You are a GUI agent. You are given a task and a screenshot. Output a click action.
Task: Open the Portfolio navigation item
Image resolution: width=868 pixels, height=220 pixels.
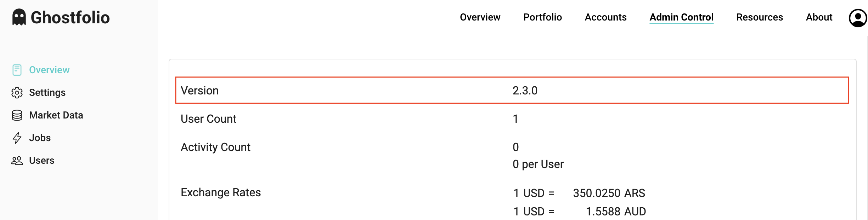[542, 17]
